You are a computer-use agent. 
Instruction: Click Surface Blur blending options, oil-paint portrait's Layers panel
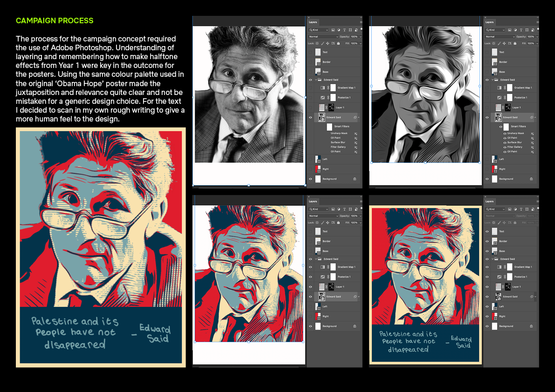pyautogui.click(x=532, y=142)
